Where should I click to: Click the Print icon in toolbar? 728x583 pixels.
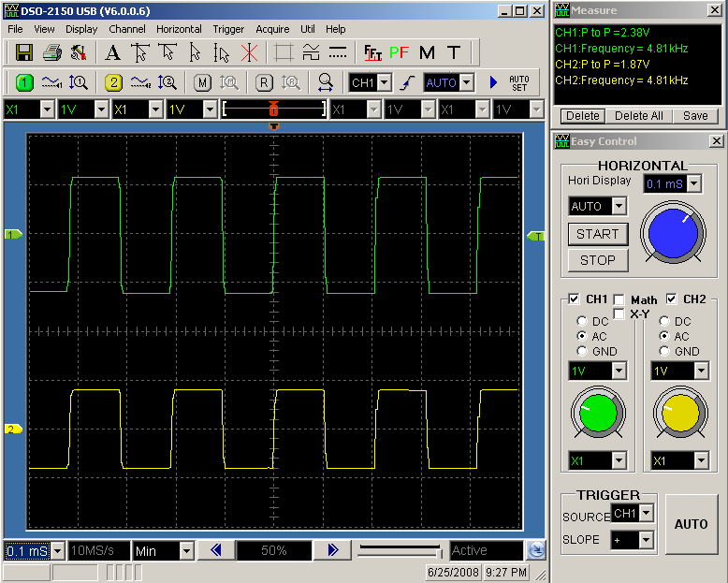click(x=52, y=52)
